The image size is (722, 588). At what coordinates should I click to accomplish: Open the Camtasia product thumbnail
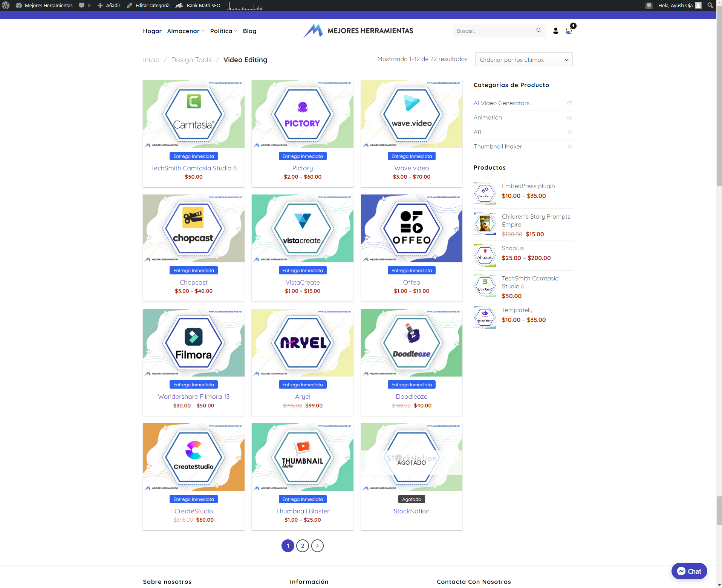click(x=194, y=114)
